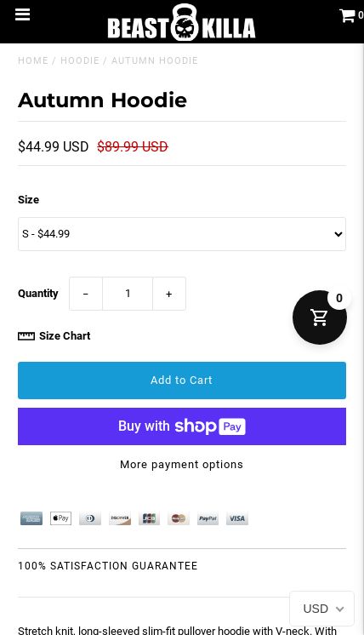Open More payment options

coord(182,465)
